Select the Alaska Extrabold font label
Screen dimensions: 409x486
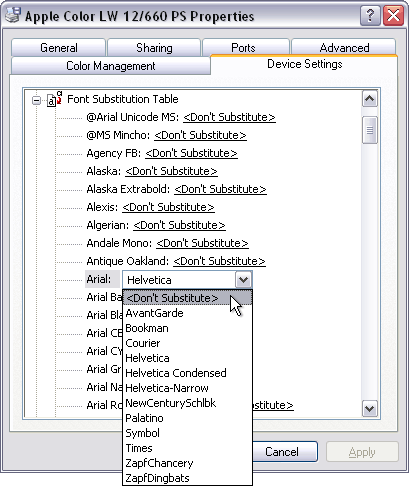pos(128,189)
